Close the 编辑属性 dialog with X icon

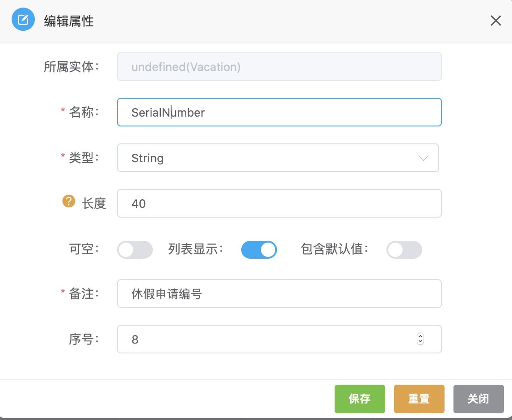coord(495,21)
